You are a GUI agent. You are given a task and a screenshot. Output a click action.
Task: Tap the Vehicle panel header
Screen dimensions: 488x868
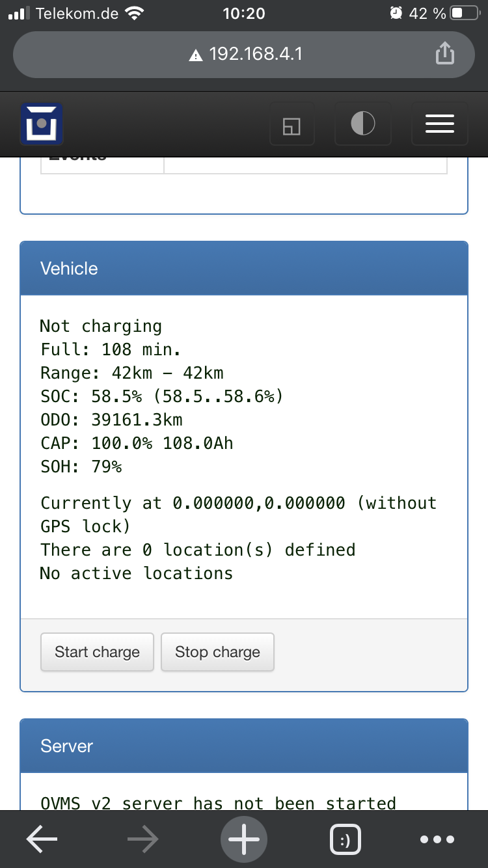(244, 269)
